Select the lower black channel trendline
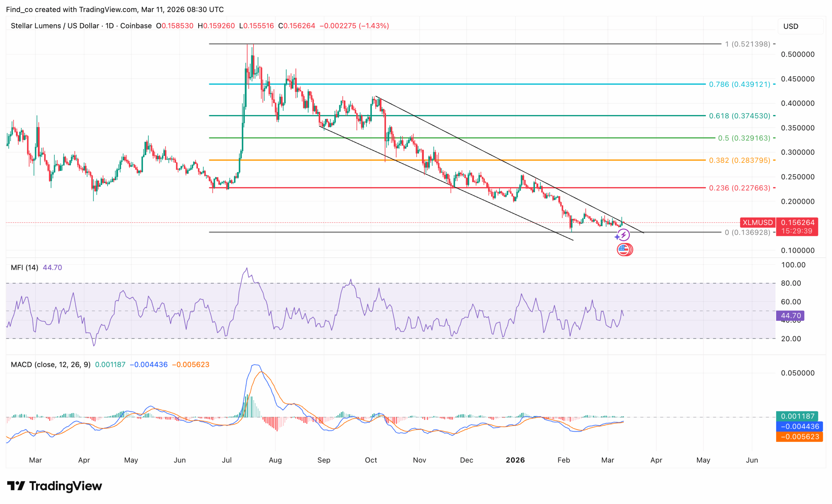The image size is (832, 504). pos(446,183)
